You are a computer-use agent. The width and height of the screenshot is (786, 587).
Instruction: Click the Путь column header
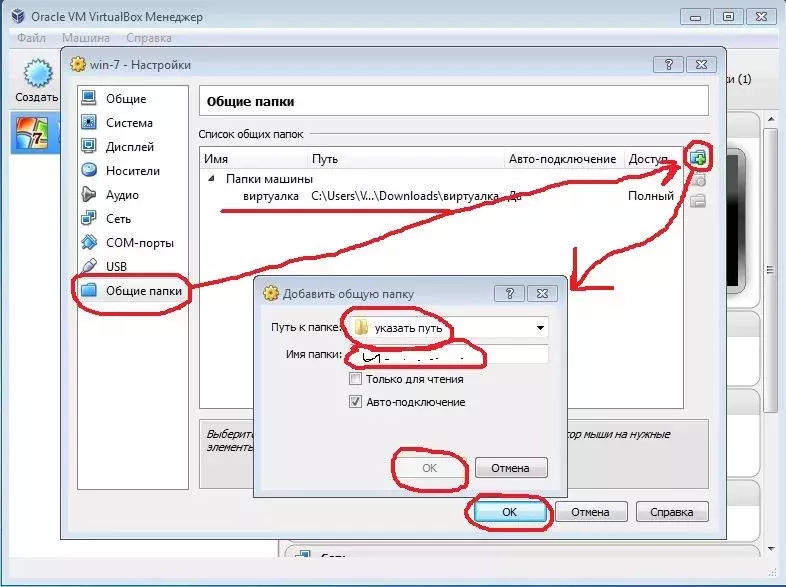[x=405, y=158]
